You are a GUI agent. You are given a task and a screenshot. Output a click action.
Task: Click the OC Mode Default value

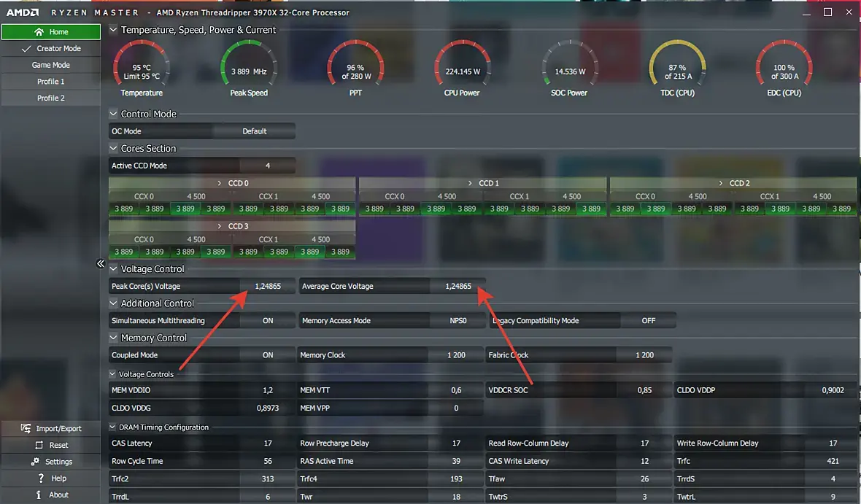point(254,131)
